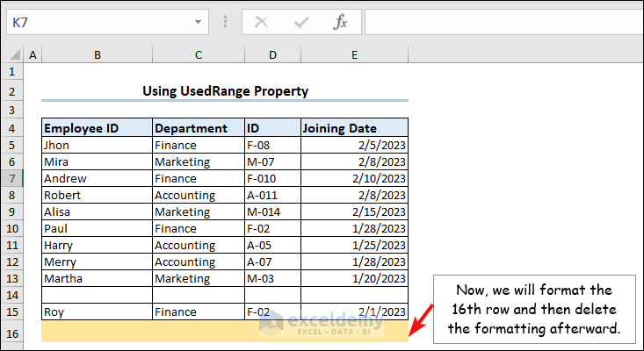Click the orange highlighted row 16 cell
This screenshot has width=644, height=351.
[x=224, y=332]
